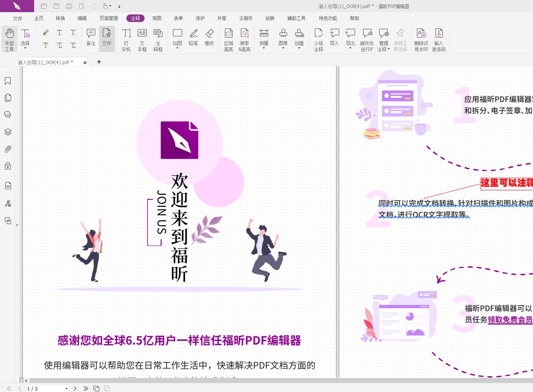Switch to the 视图 ribbon tab
533x392 pixels.
coord(157,18)
